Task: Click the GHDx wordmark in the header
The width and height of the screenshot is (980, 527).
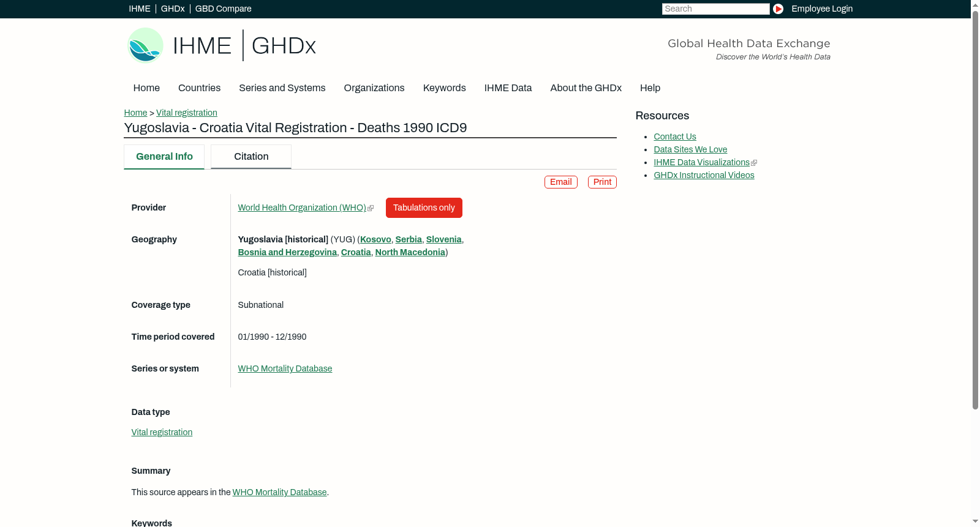Action: point(284,46)
